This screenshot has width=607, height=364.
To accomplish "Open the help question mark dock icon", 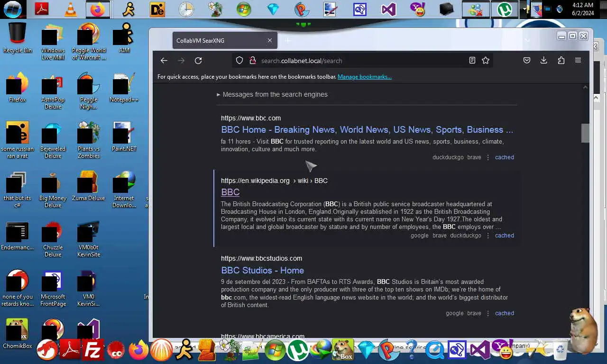I will point(411,351).
